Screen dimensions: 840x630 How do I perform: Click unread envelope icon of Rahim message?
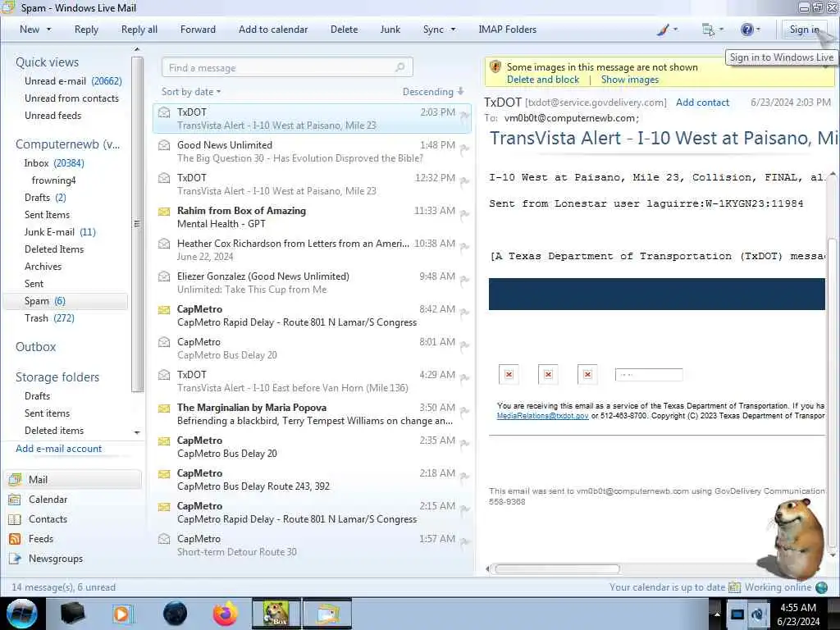(x=164, y=211)
